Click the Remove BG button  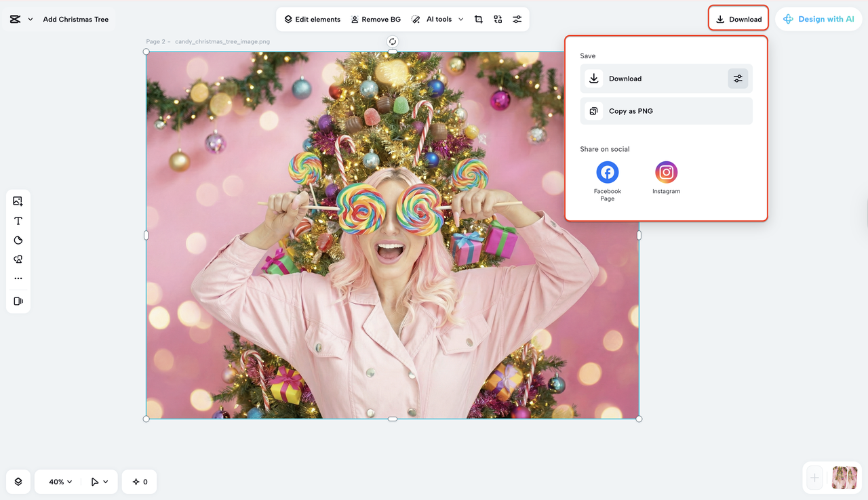coord(375,20)
